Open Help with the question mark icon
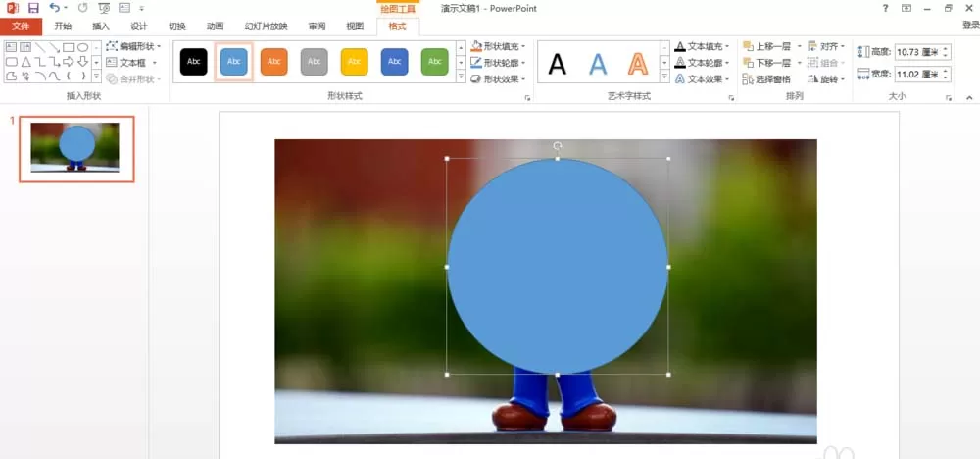 (885, 8)
